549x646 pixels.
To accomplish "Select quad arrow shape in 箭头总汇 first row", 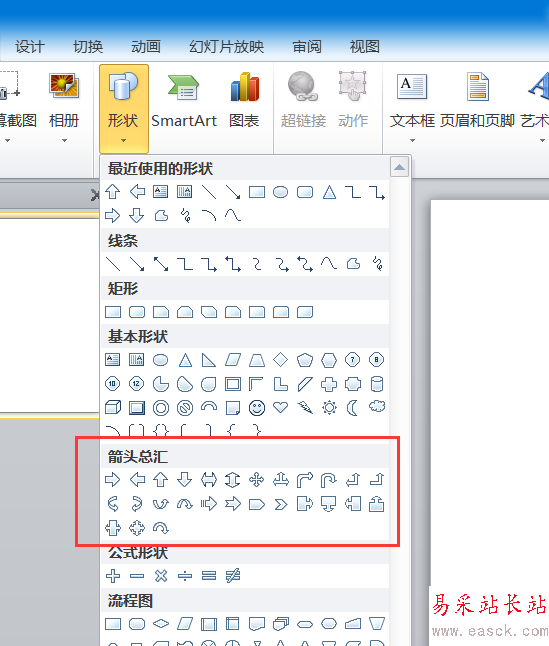I will coord(257,480).
